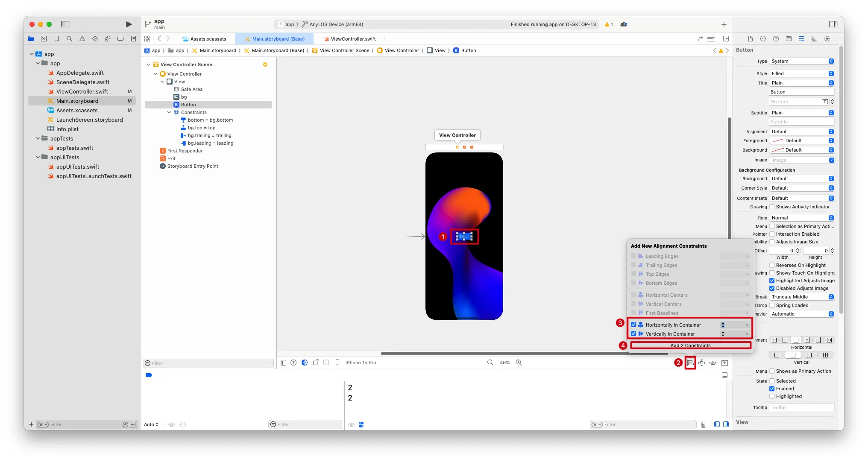Click the Add 2 Constraints button
The width and height of the screenshot is (868, 462).
click(x=690, y=345)
